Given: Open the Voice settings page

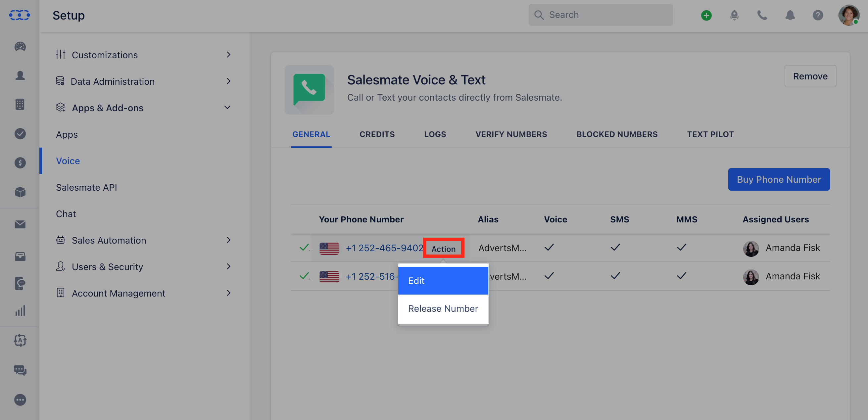Looking at the screenshot, I should tap(68, 161).
